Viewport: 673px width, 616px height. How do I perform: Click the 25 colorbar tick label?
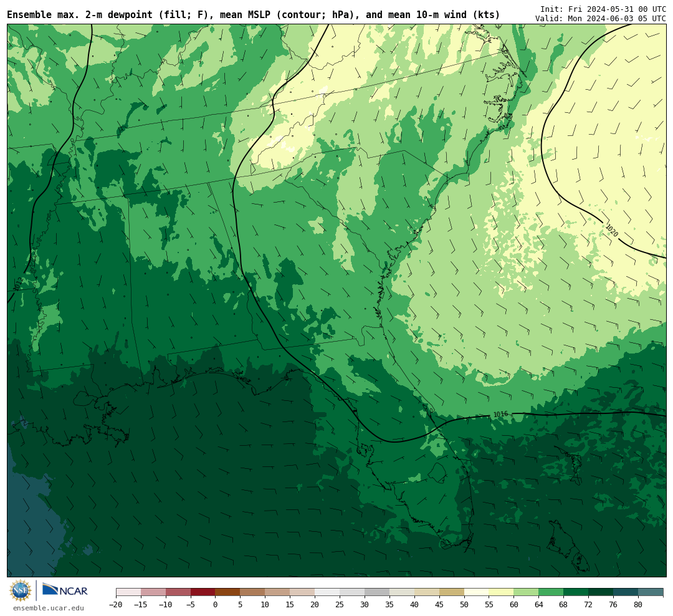(340, 605)
